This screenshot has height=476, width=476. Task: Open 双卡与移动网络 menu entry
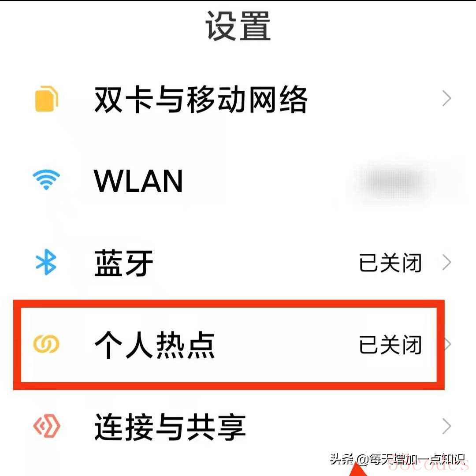click(238, 99)
